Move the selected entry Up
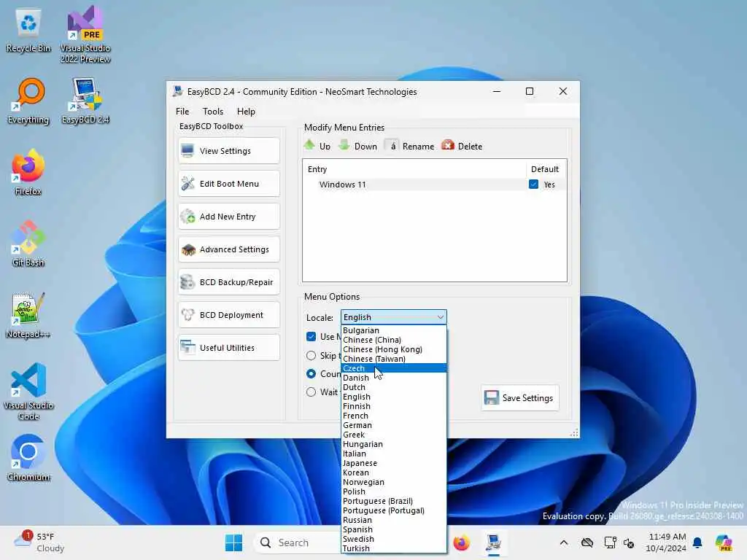 317,146
